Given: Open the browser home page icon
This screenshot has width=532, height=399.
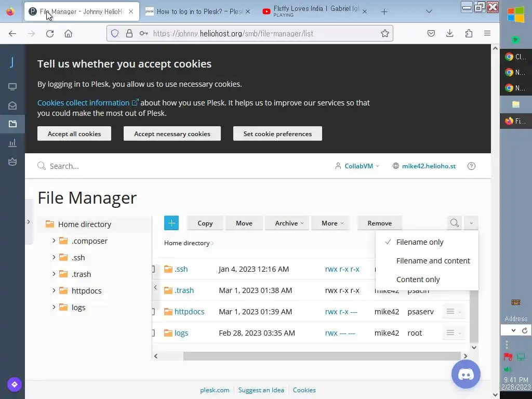Looking at the screenshot, I should tap(69, 33).
